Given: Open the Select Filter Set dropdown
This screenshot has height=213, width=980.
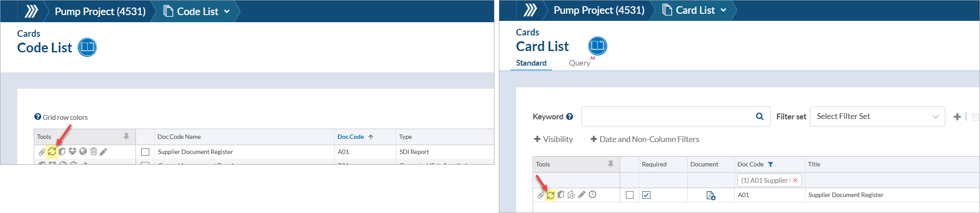Looking at the screenshot, I should point(877,116).
